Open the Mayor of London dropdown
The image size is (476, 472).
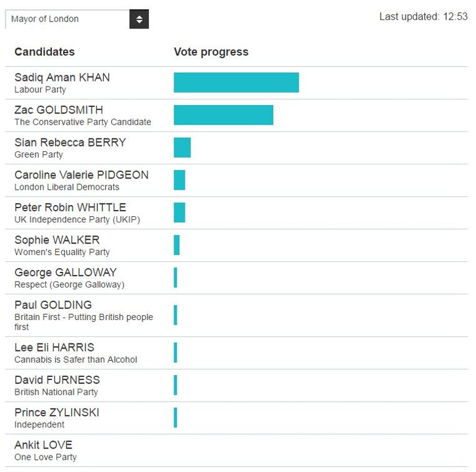(x=68, y=19)
